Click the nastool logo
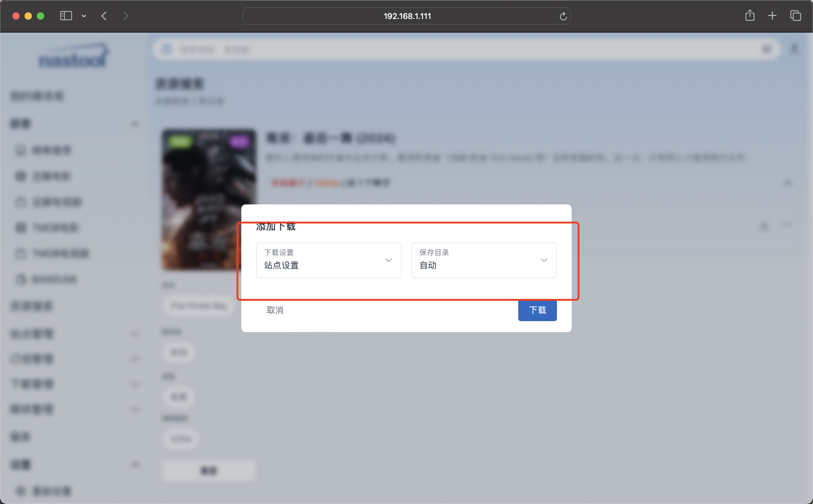 coord(74,56)
